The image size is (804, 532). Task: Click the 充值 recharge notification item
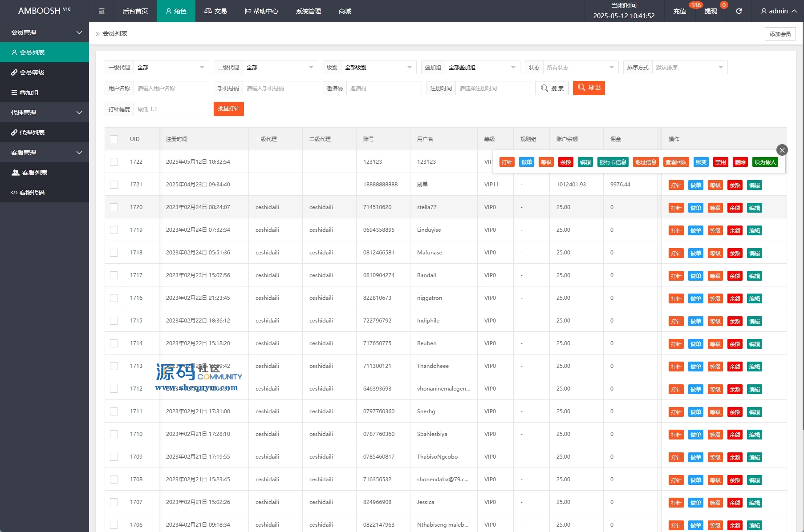coord(679,11)
